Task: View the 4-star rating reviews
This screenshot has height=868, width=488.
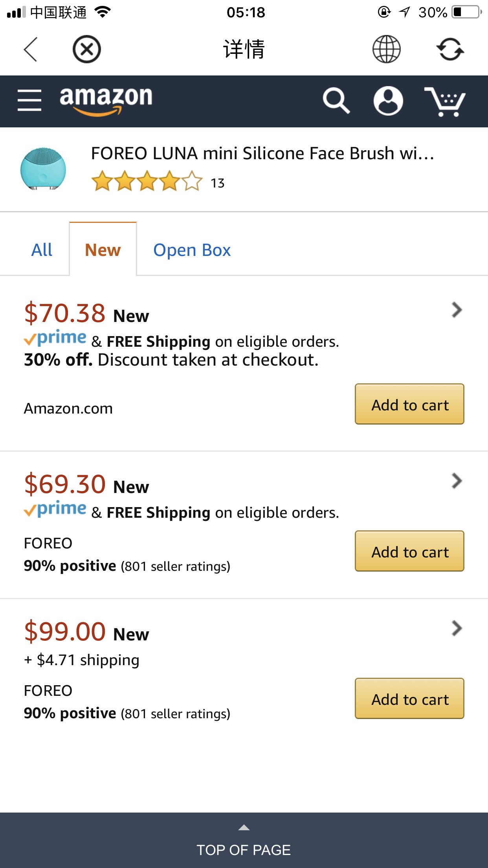Action: tap(147, 182)
